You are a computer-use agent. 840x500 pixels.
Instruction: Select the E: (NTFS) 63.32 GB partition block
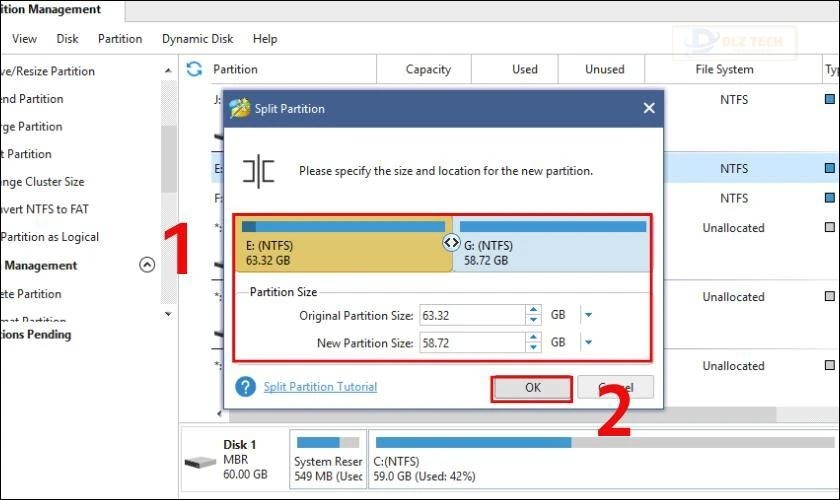(x=344, y=244)
